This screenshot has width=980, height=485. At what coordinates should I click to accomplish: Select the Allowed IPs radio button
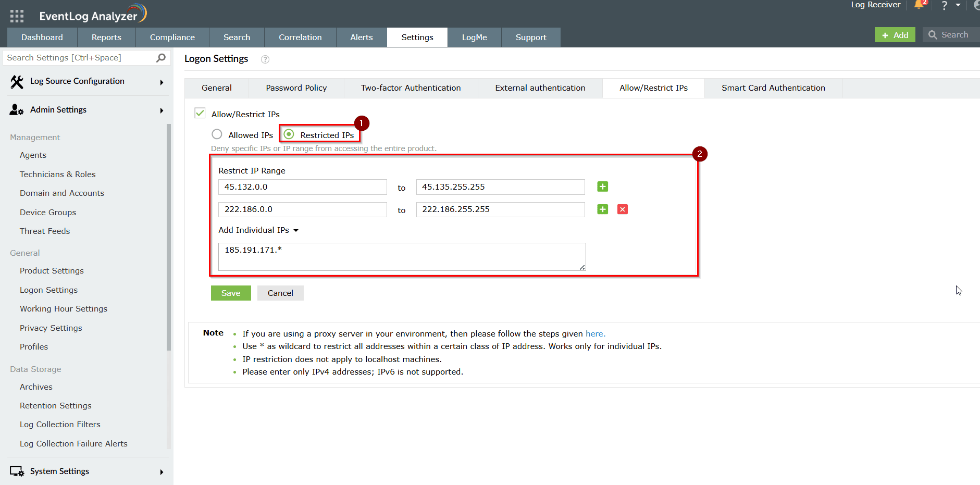click(217, 134)
